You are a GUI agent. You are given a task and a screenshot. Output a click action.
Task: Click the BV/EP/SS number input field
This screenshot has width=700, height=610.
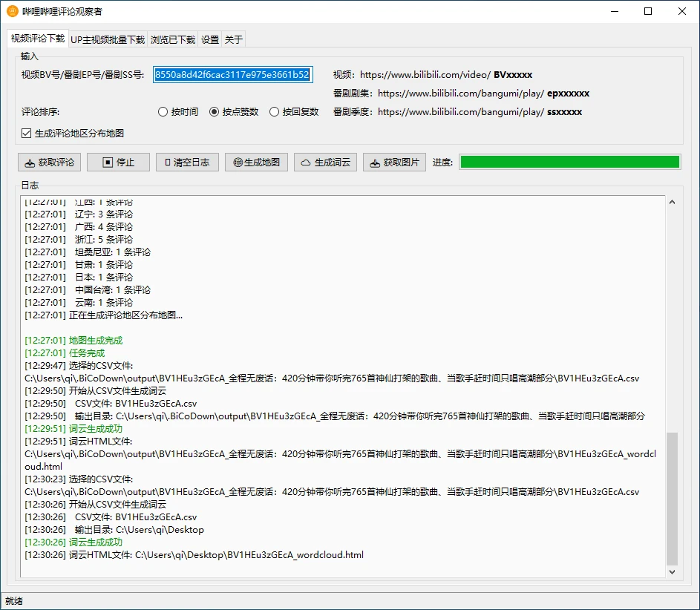click(x=232, y=75)
